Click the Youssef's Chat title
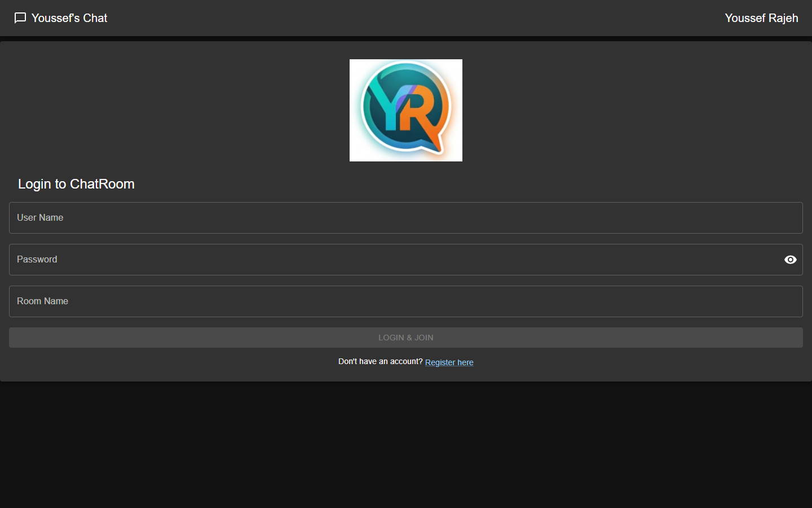Image resolution: width=812 pixels, height=508 pixels. [69, 18]
